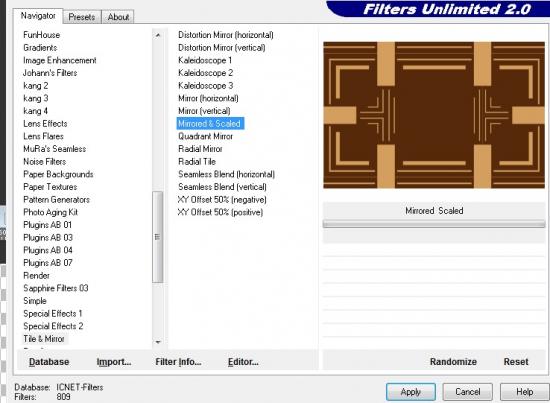550x403 pixels.
Task: Click the category list scroll down arrow
Action: 158,342
